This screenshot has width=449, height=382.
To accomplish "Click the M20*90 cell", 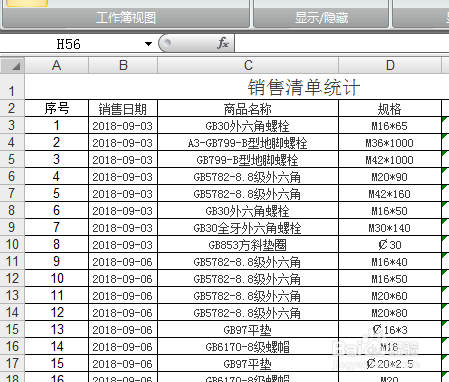I will pyautogui.click(x=390, y=176).
